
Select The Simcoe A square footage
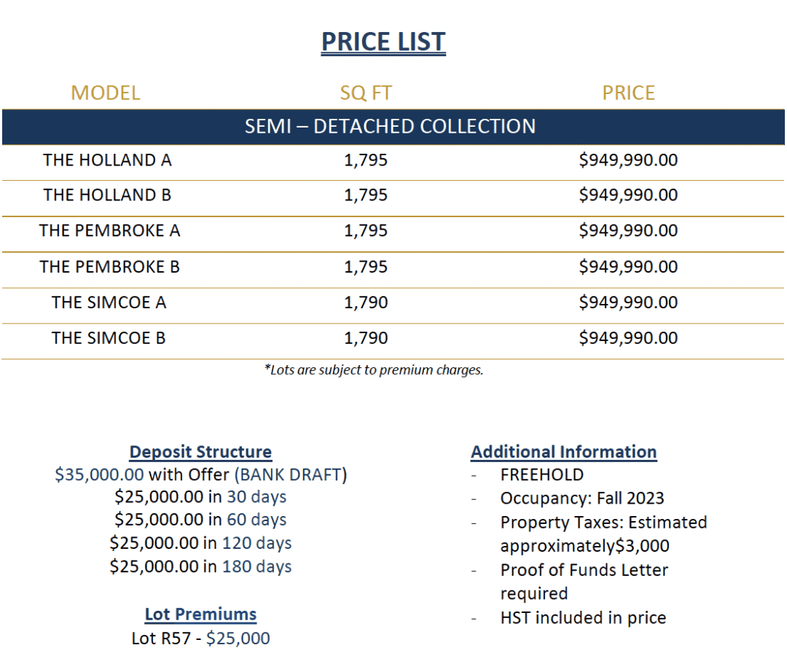point(366,302)
